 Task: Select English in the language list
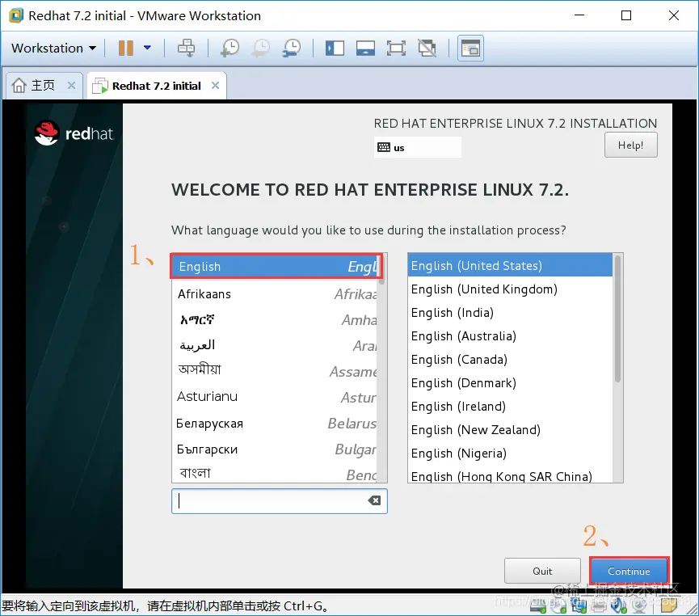(x=276, y=267)
